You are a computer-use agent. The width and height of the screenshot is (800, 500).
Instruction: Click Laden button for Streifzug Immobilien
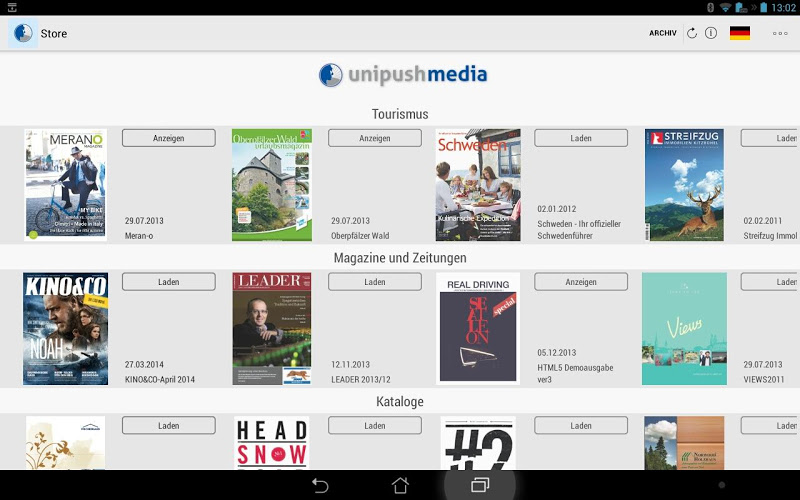tap(770, 138)
